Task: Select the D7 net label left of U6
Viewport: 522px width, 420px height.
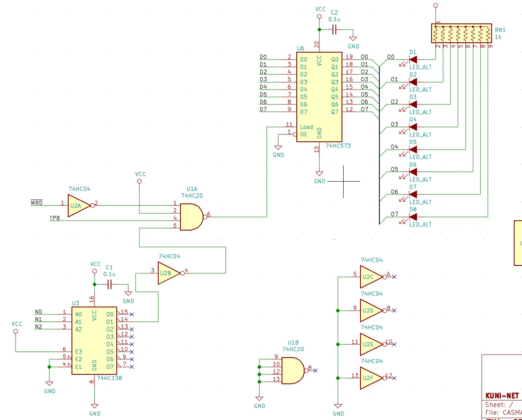Action: [263, 109]
